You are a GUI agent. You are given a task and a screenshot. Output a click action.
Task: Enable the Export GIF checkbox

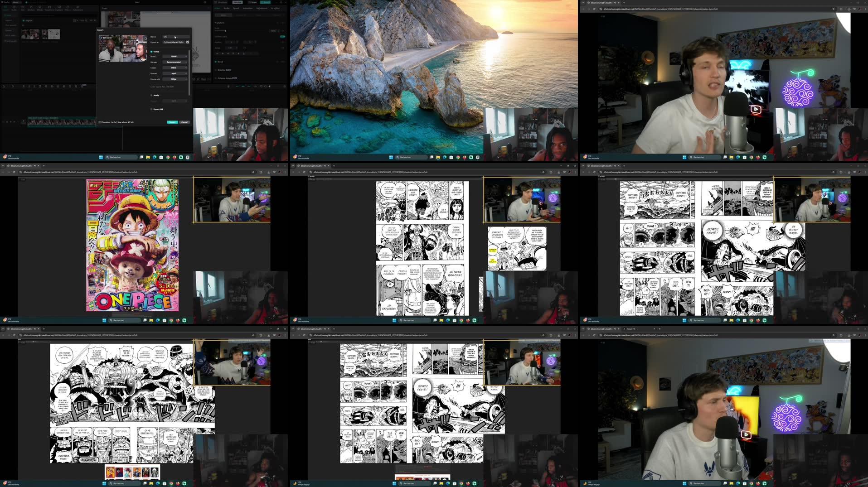pos(151,109)
